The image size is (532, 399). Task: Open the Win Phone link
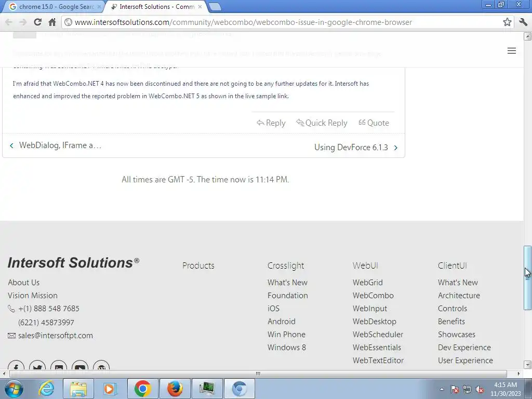tap(286, 335)
